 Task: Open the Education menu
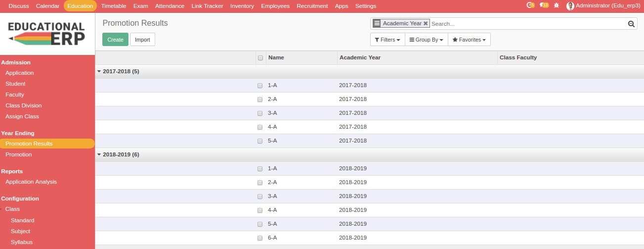80,6
